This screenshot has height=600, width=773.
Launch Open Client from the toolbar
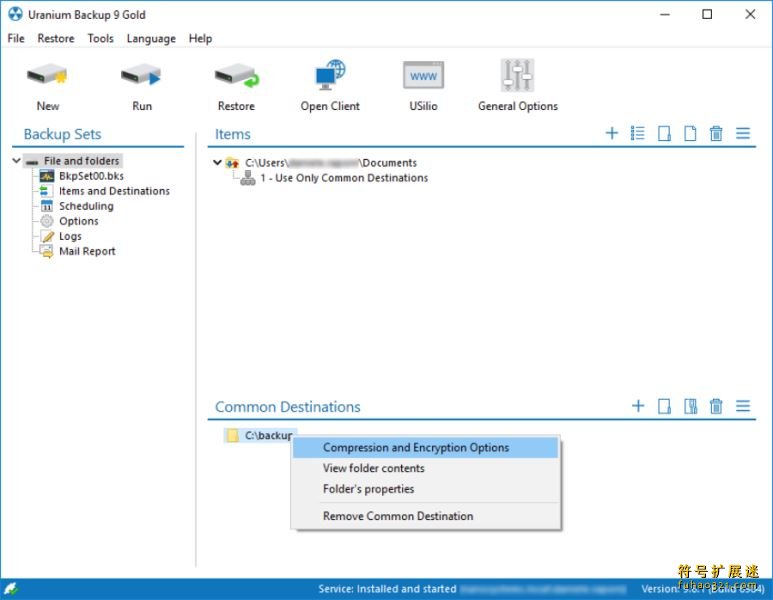330,75
